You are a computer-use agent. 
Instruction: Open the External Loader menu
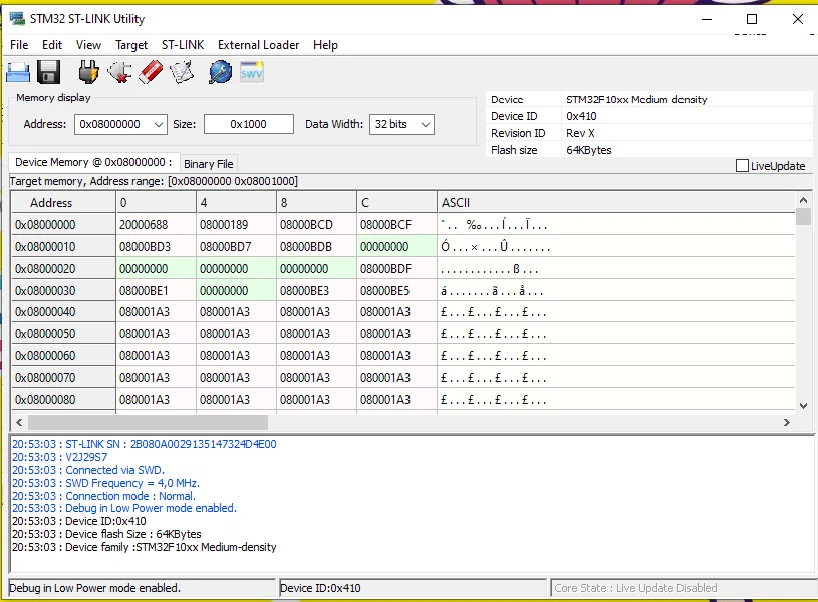pos(258,45)
